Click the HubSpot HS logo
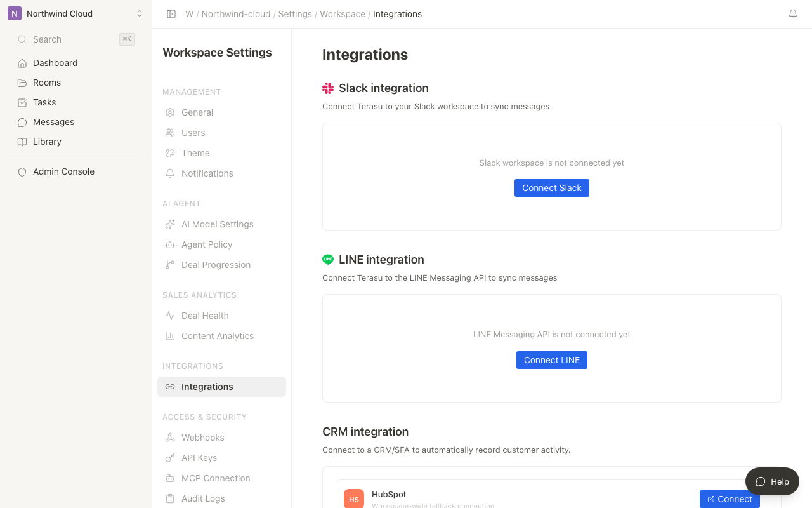The image size is (812, 508). pyautogui.click(x=354, y=498)
